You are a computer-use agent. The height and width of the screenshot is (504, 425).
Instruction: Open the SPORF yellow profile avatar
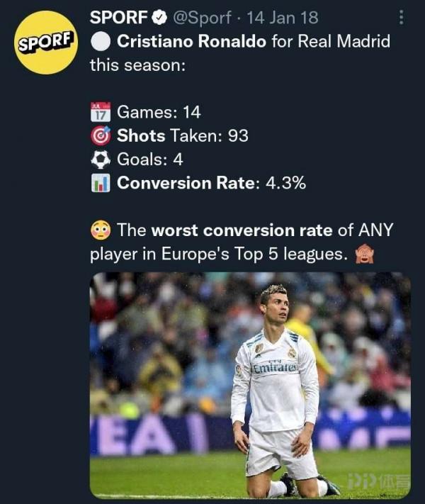coord(46,42)
